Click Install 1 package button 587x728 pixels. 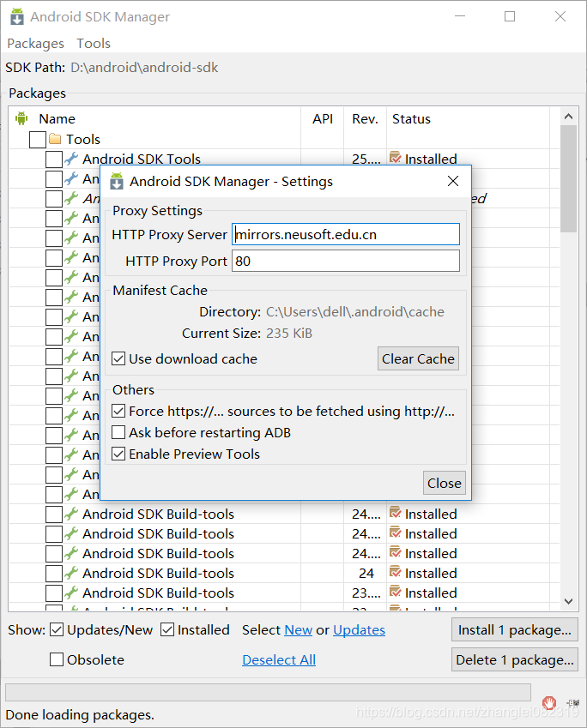(515, 630)
